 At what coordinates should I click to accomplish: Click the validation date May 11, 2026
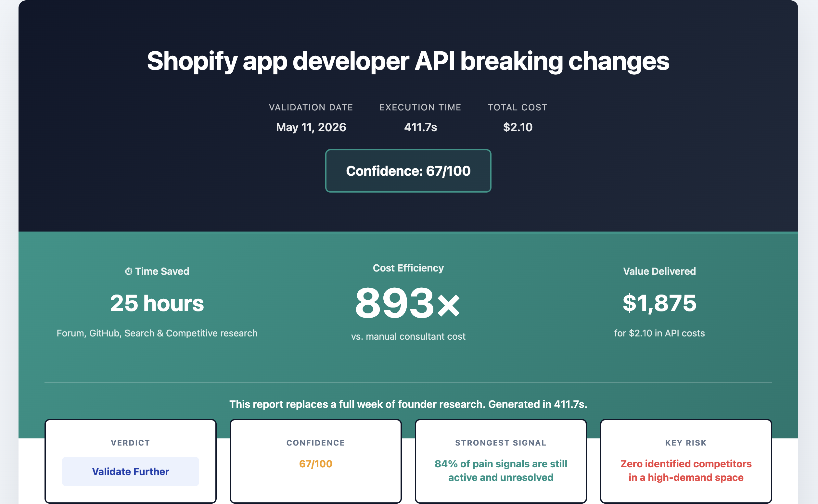pyautogui.click(x=311, y=127)
